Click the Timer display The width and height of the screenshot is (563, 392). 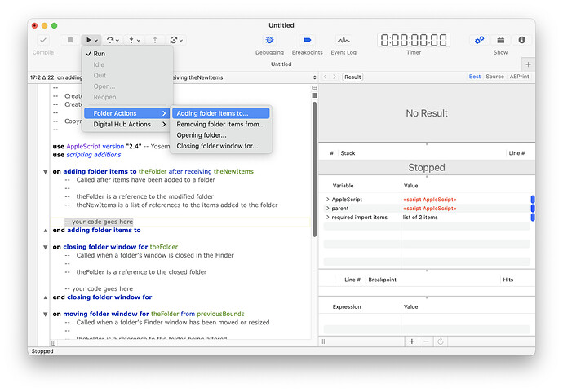pos(414,40)
